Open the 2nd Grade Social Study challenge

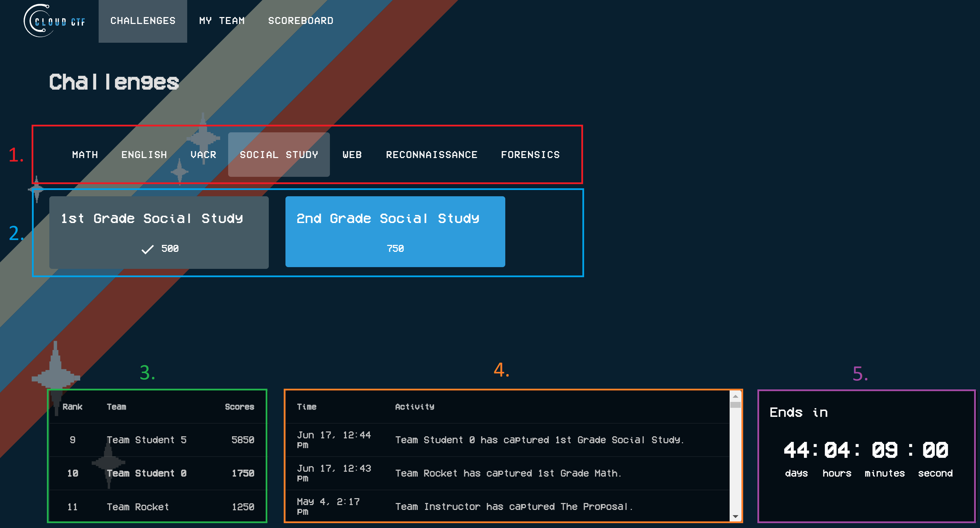click(x=395, y=231)
